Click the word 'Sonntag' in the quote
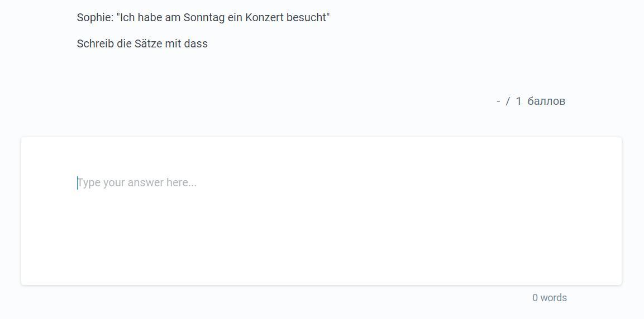The image size is (644, 319). (204, 17)
